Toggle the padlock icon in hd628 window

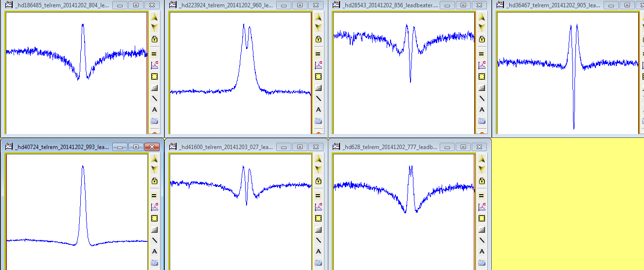pyautogui.click(x=482, y=181)
